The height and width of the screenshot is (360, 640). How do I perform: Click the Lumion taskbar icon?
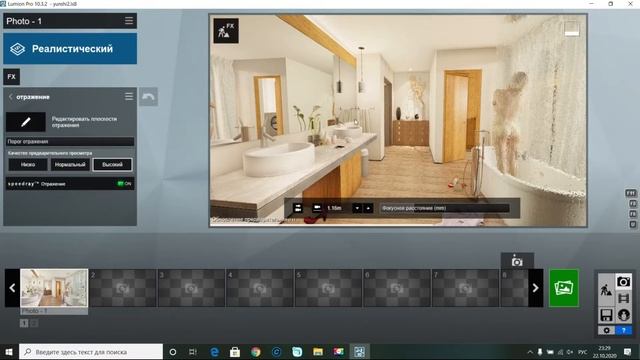pyautogui.click(x=359, y=352)
